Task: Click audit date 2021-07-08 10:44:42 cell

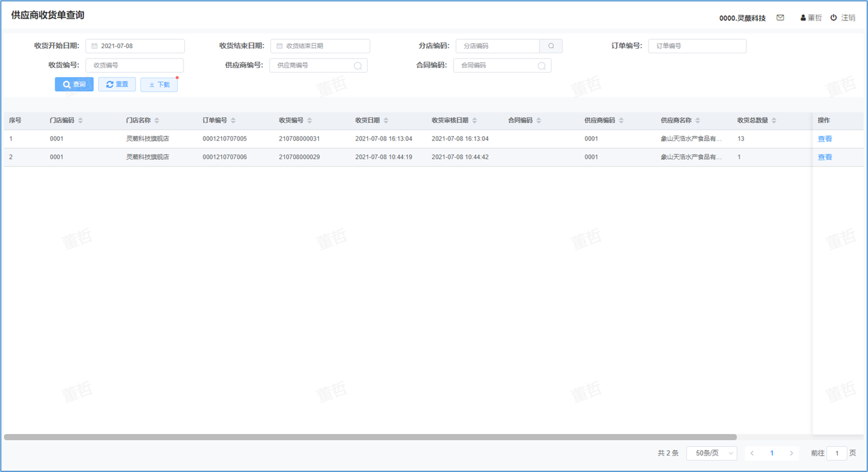Action: coord(460,157)
